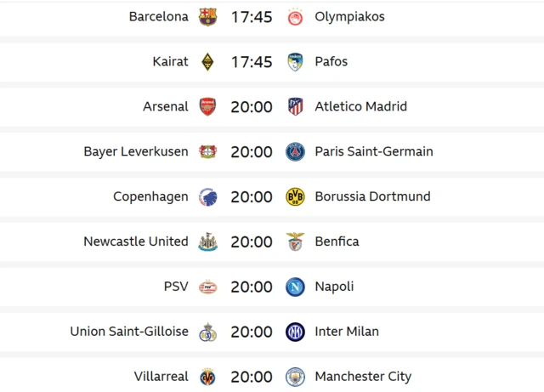Viewport: 544px width, 392px height.
Task: Click the Benfica eagle crest
Action: coord(295,242)
